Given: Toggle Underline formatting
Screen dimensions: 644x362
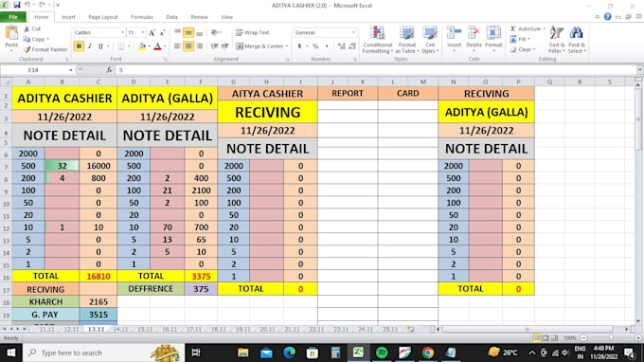Looking at the screenshot, I should tap(100, 46).
